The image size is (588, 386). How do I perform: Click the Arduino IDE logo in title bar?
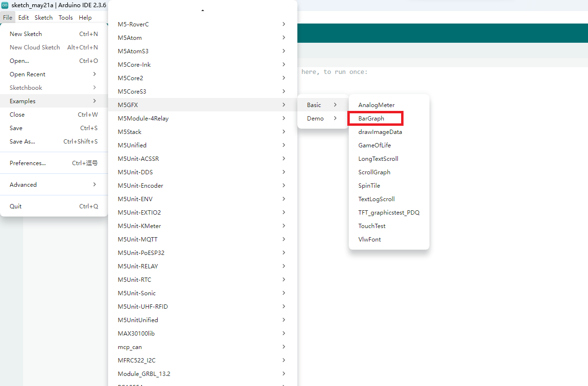5,5
